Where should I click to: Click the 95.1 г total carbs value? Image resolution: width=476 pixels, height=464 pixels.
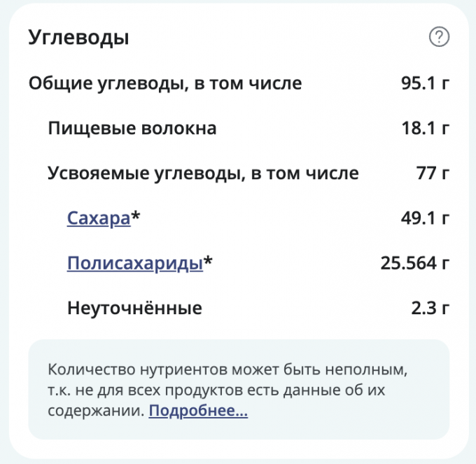point(425,84)
